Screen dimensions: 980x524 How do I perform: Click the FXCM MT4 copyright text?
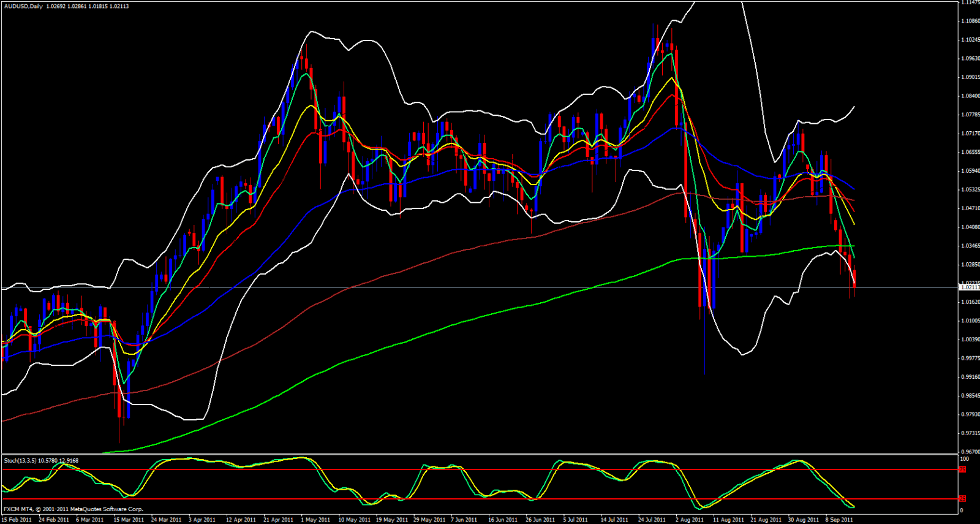[73, 509]
